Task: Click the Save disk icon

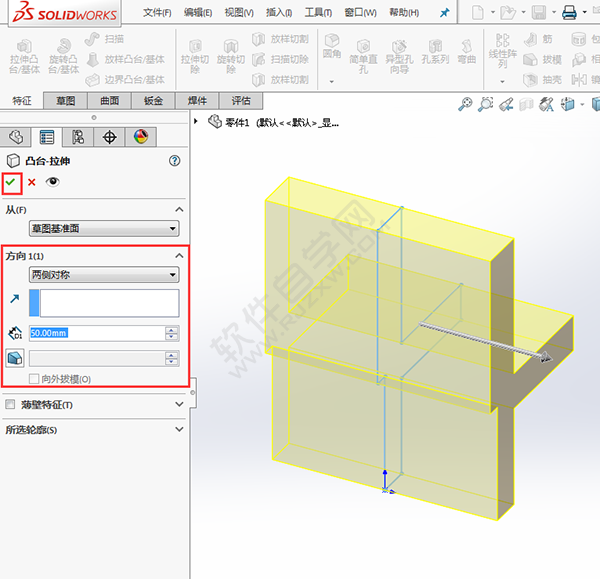Action: click(539, 12)
